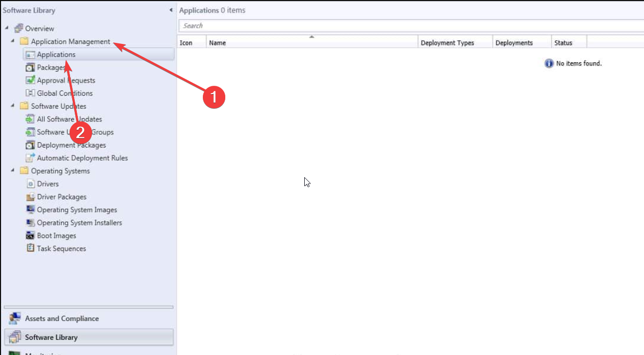Screen dimensions: 644x355
Task: Click the Approval Requests icon
Action: (x=30, y=80)
